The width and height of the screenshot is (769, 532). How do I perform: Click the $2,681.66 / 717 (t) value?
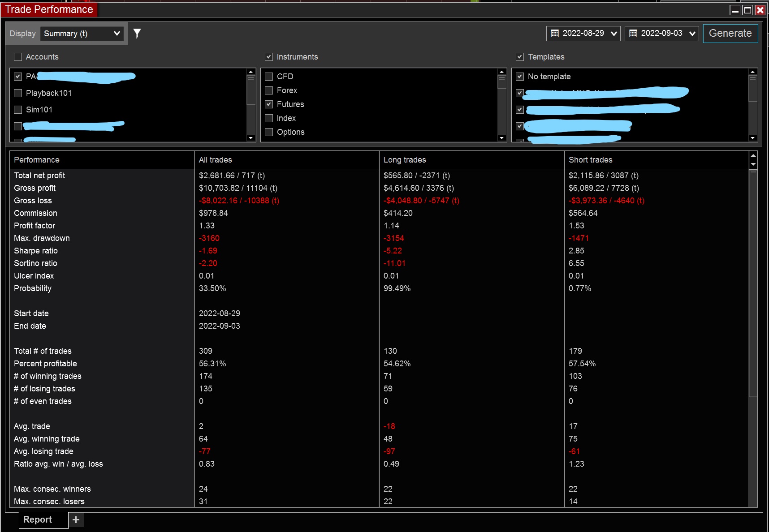(232, 176)
